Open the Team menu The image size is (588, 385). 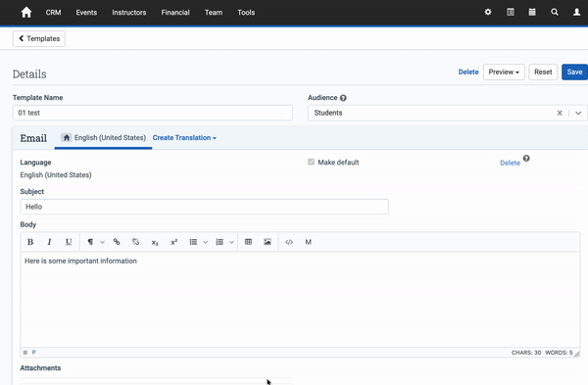click(214, 13)
